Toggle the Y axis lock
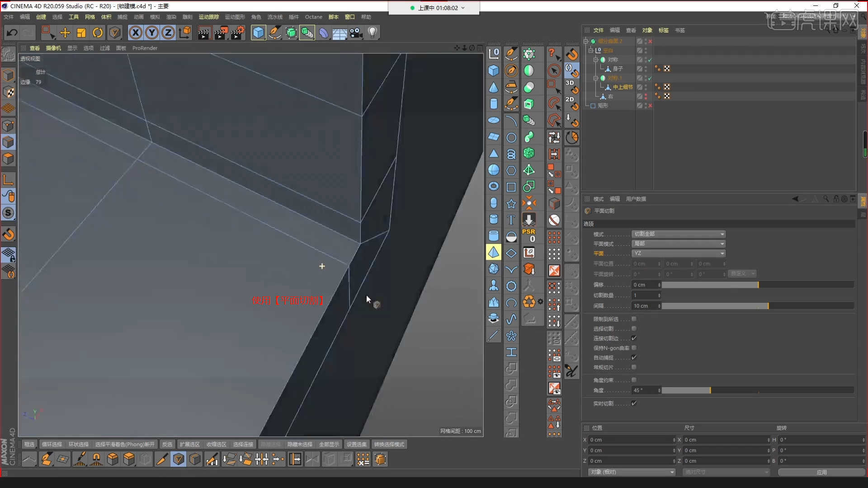 [x=152, y=33]
